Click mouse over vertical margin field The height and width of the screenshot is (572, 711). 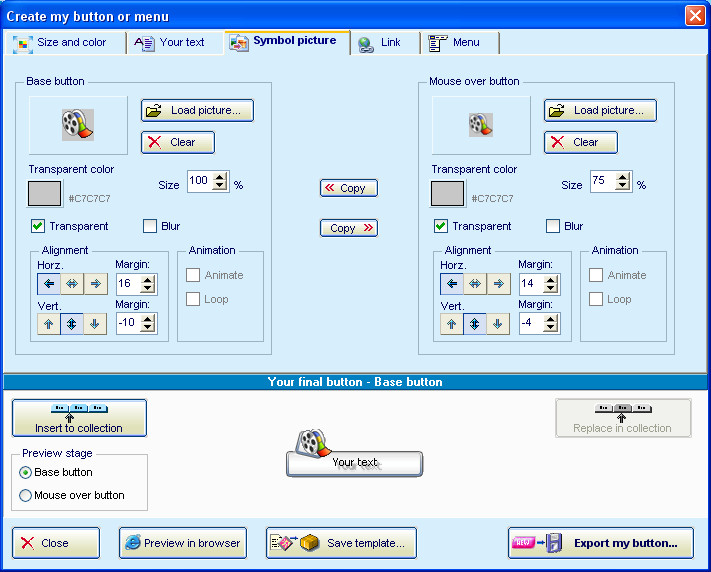point(531,323)
